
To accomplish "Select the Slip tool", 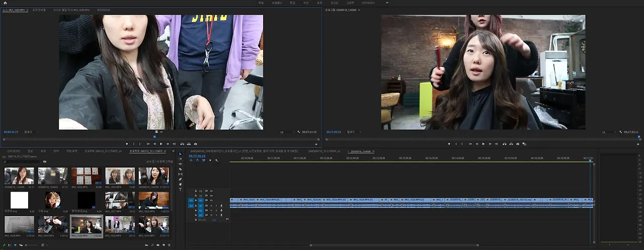I will coord(180,174).
